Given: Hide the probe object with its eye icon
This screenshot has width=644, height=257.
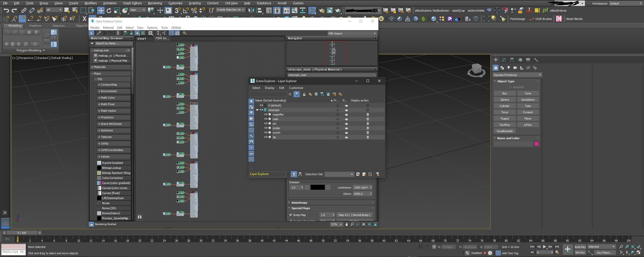Looking at the screenshot, I should [266, 128].
